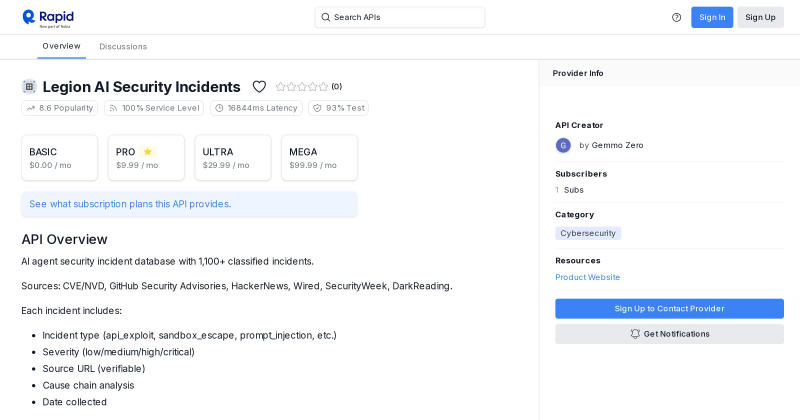This screenshot has height=420, width=800.
Task: Choose the MEGA plan card
Action: [x=319, y=158]
